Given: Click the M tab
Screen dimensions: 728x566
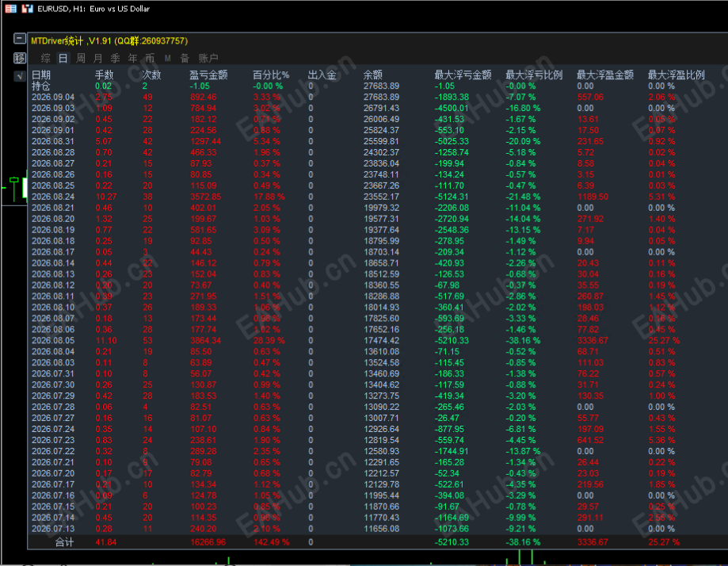Looking at the screenshot, I should 168,58.
